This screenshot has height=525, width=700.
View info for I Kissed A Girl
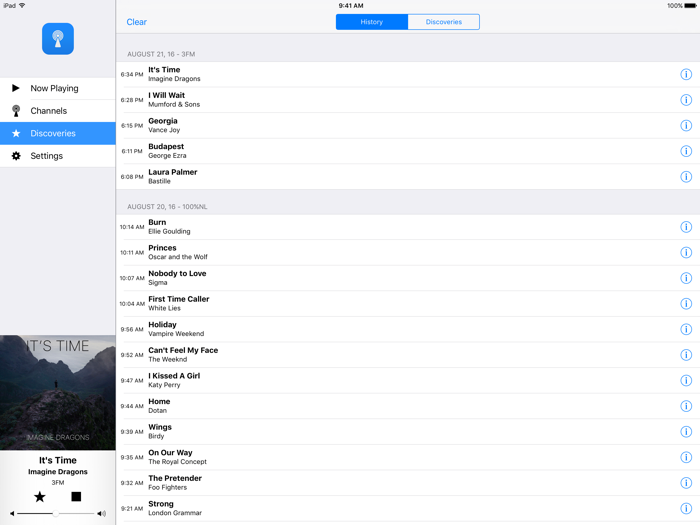point(686,380)
